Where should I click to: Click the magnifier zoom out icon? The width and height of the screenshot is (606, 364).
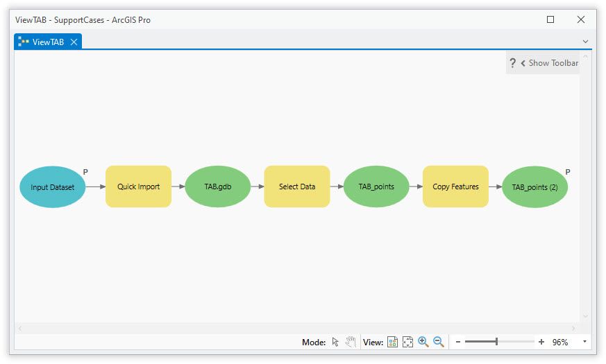[x=438, y=342]
